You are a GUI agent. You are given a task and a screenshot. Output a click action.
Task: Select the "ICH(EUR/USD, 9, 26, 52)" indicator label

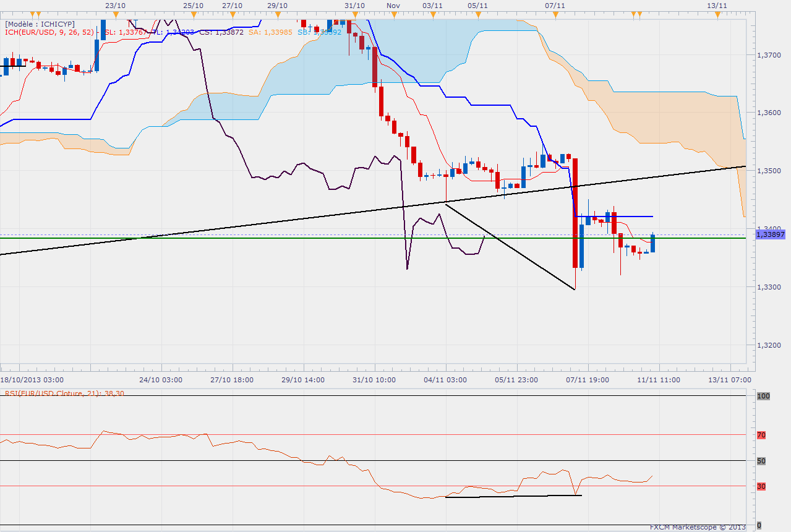pyautogui.click(x=49, y=32)
